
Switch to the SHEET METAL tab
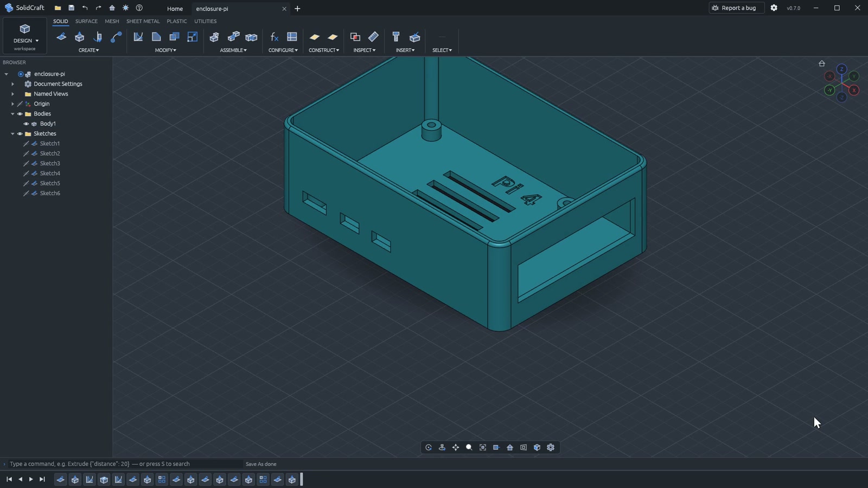coord(143,21)
